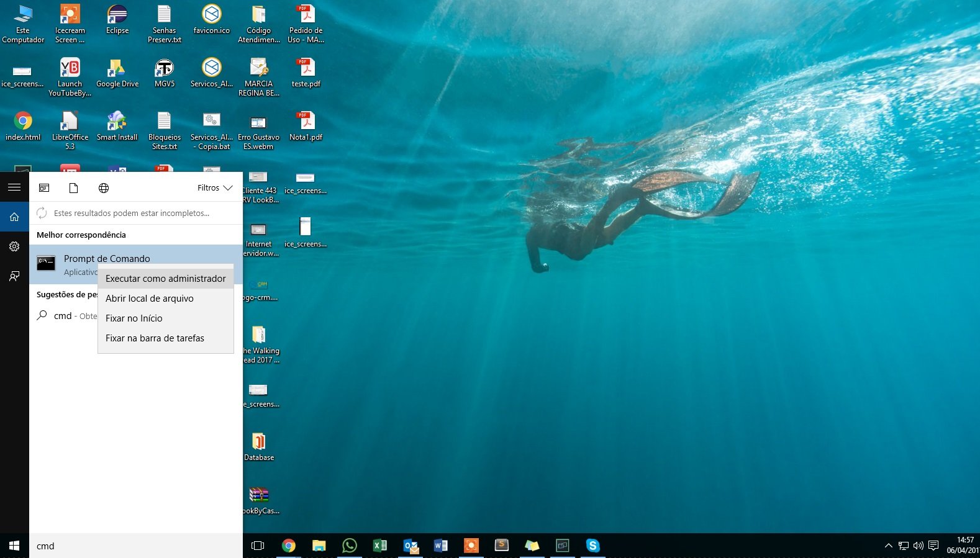The image size is (980, 558).
Task: Filter search results by Web globe icon
Action: pos(104,188)
